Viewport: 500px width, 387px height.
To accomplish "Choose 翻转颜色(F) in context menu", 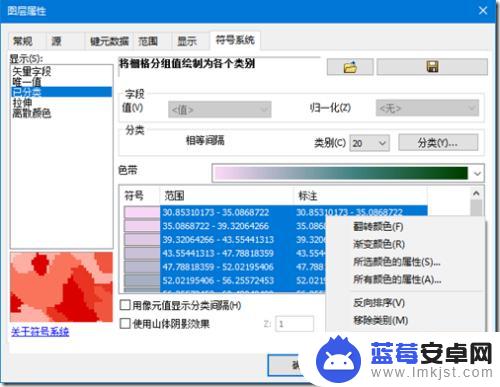I will 378,227.
